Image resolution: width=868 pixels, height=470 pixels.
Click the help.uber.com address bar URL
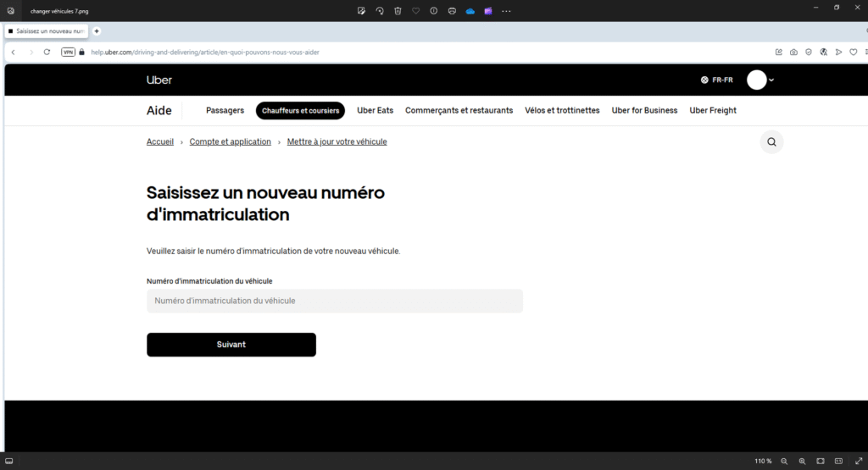[205, 52]
